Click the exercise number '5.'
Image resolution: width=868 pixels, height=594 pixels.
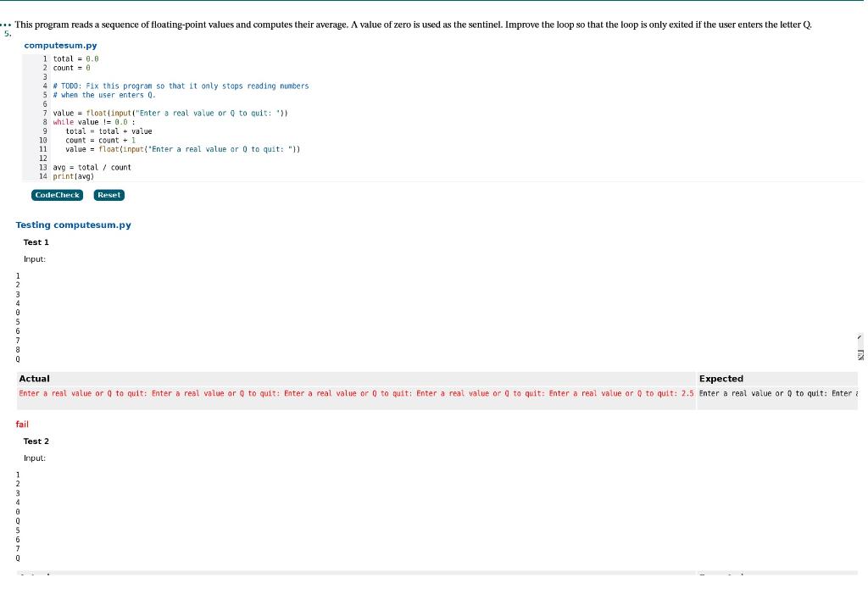tap(8, 34)
